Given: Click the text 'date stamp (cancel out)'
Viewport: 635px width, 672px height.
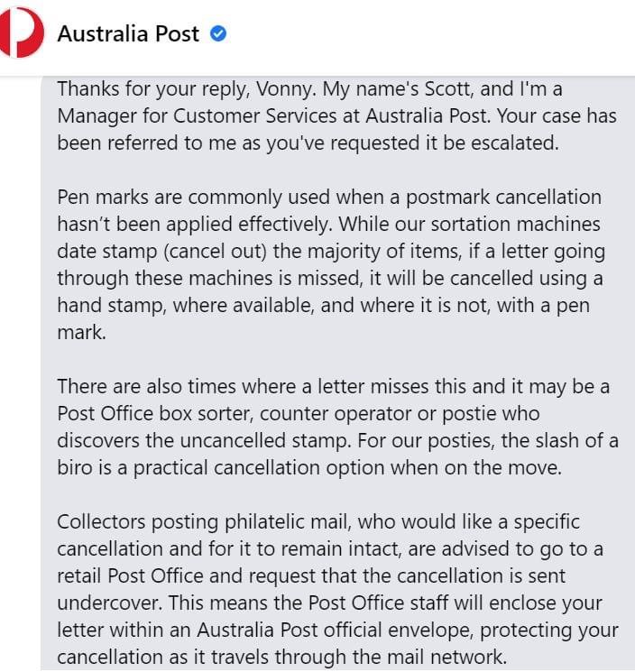Looking at the screenshot, I should click(x=162, y=251).
